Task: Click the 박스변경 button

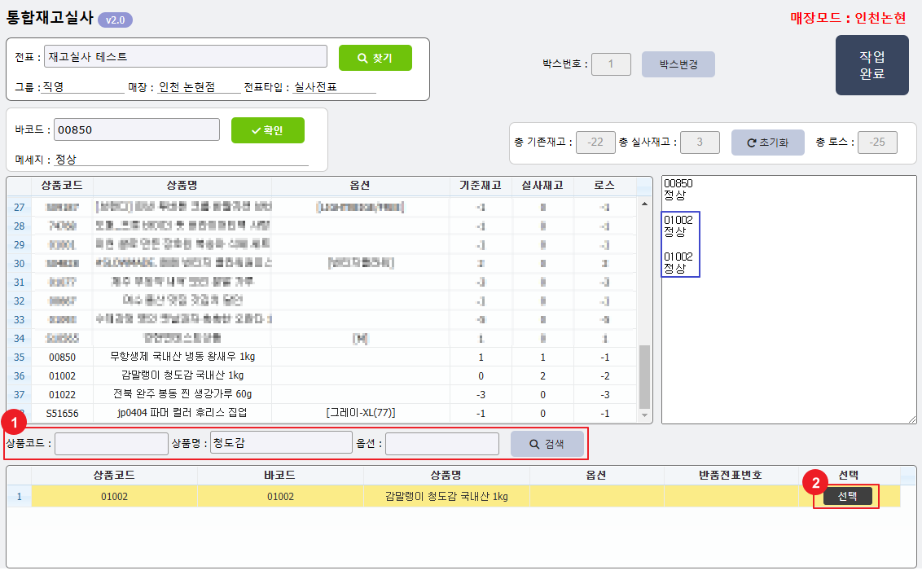Action: pyautogui.click(x=678, y=64)
